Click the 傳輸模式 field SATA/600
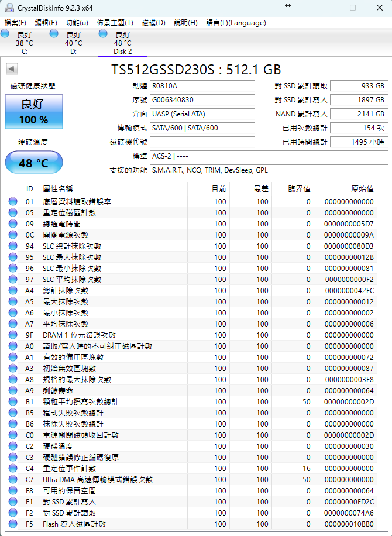 click(202, 128)
